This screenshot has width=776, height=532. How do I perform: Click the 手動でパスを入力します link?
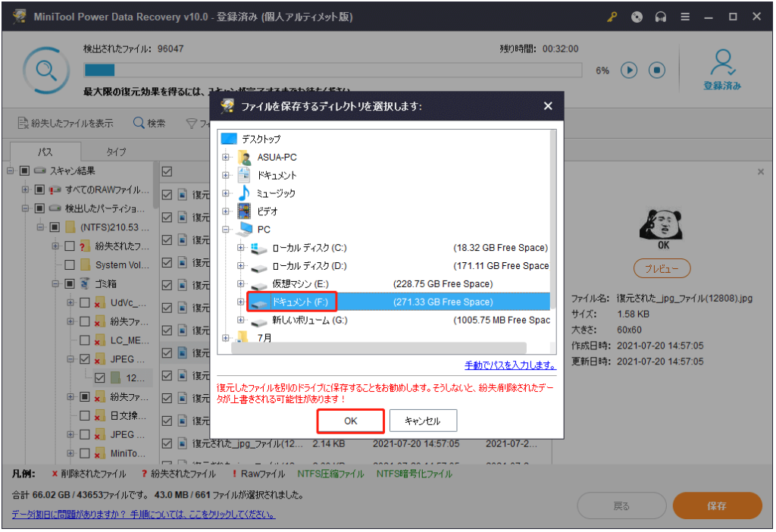(x=510, y=365)
